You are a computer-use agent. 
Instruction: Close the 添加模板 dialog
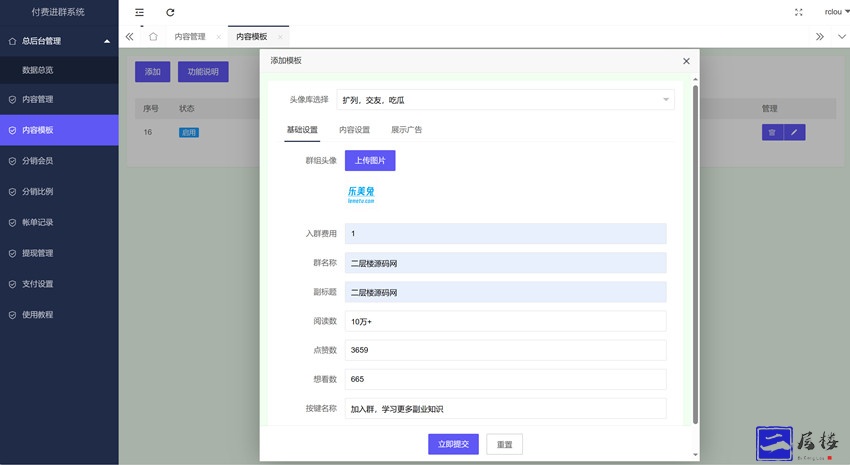[686, 61]
